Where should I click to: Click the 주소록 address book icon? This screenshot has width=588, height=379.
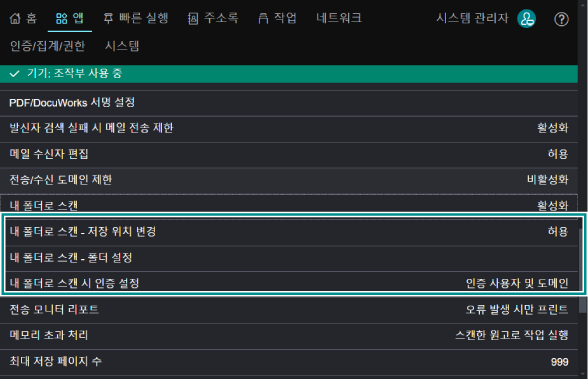tap(193, 18)
